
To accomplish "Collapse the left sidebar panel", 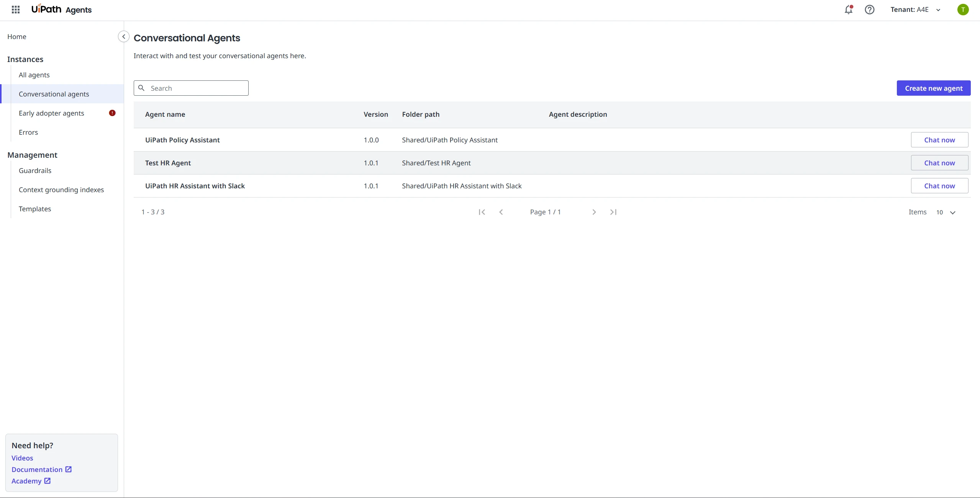I will 123,36.
